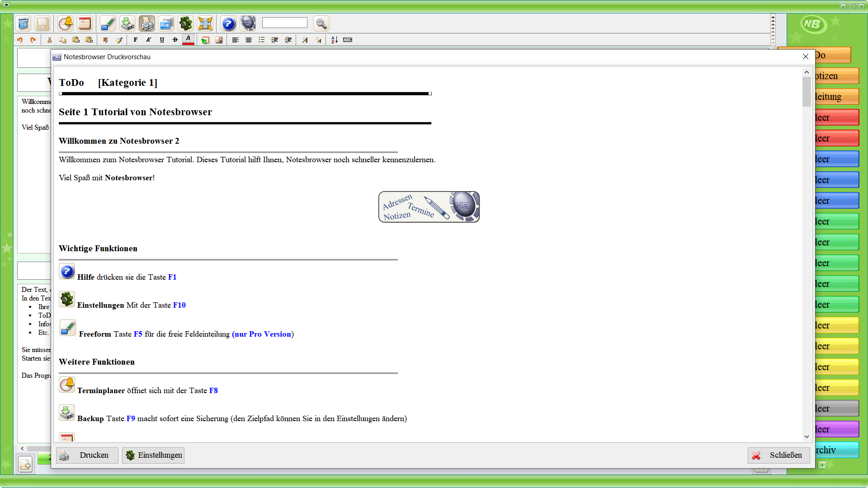This screenshot has height=488, width=868.
Task: Click Drucken button in print preview
Action: 87,455
